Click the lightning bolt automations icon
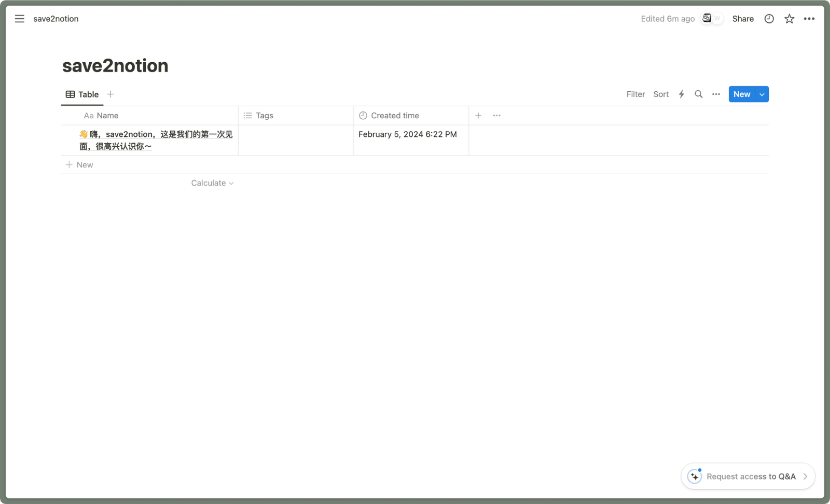830x504 pixels. [x=681, y=94]
